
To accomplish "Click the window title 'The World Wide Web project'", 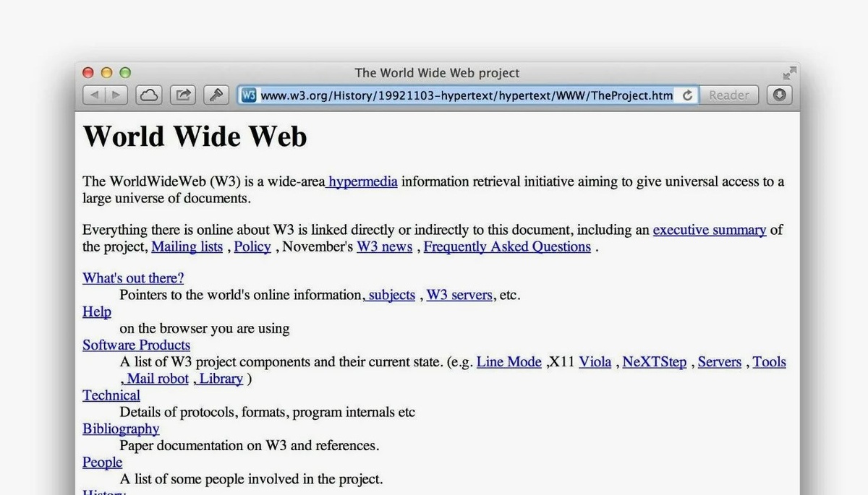I will [x=437, y=73].
